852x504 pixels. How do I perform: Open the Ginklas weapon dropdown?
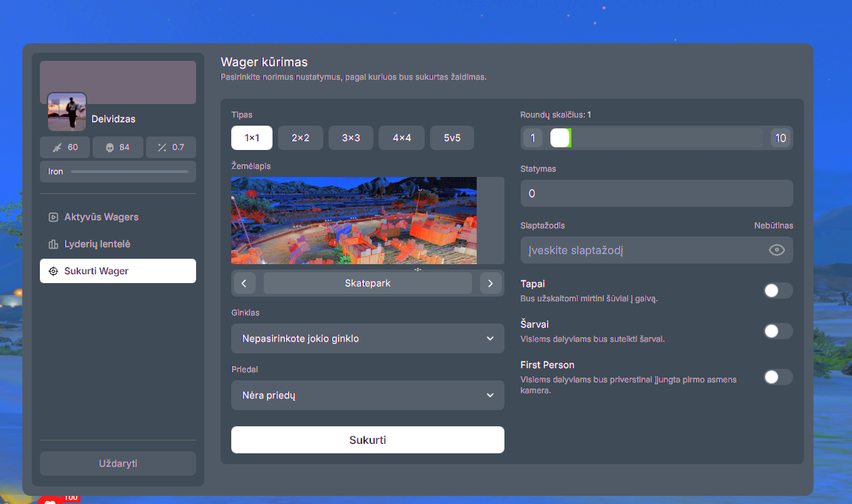tap(367, 338)
